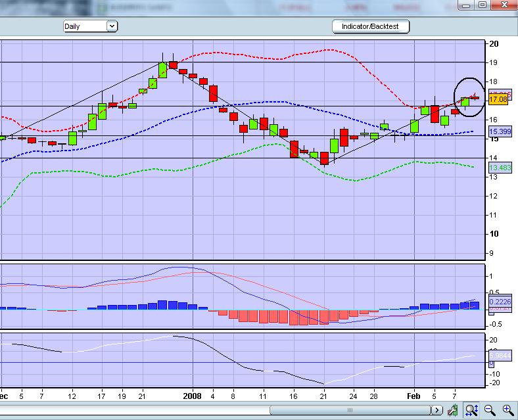Select the orange 17.08 current price label
Viewport: 518px width, 420px height.
[498, 99]
